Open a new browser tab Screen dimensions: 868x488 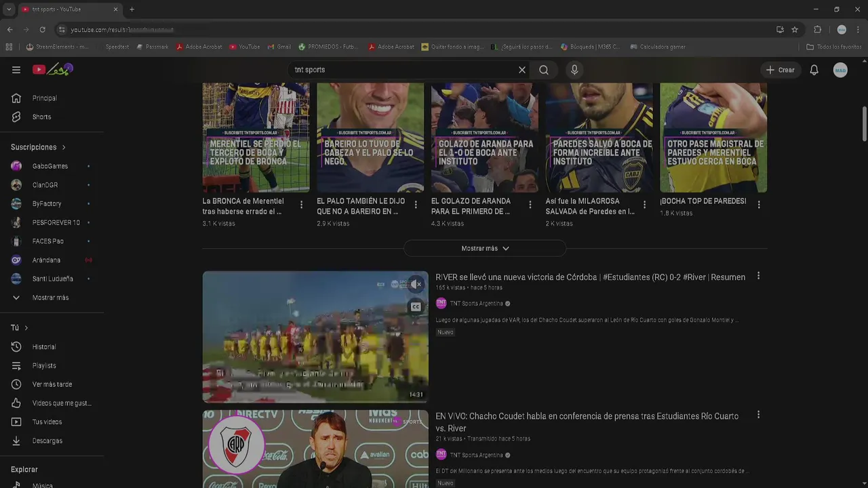(132, 9)
